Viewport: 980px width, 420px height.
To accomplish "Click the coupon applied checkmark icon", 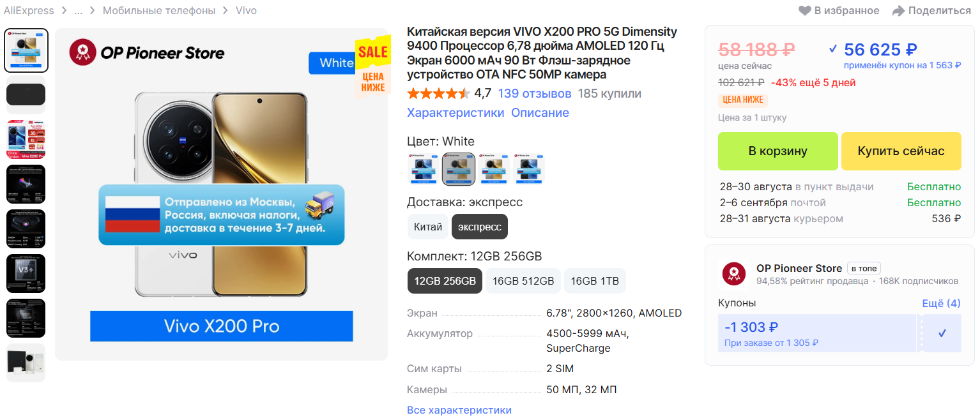I will (x=832, y=49).
